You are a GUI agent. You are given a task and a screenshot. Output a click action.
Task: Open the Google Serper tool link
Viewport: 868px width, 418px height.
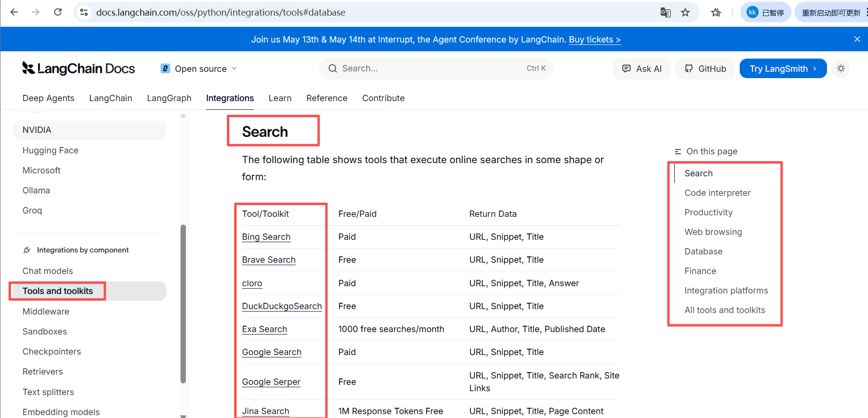271,382
